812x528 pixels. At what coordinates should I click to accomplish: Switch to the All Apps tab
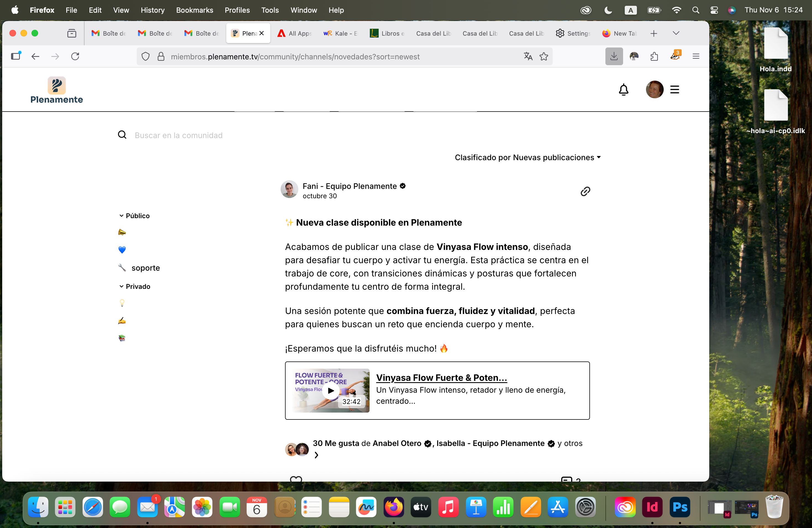pos(295,33)
